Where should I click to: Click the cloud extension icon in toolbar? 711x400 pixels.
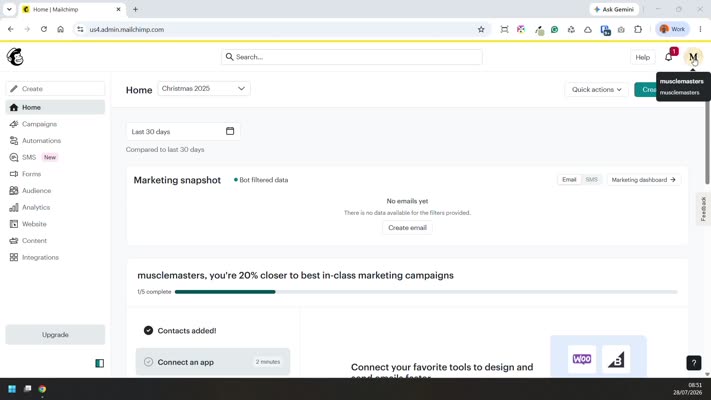coord(588,29)
